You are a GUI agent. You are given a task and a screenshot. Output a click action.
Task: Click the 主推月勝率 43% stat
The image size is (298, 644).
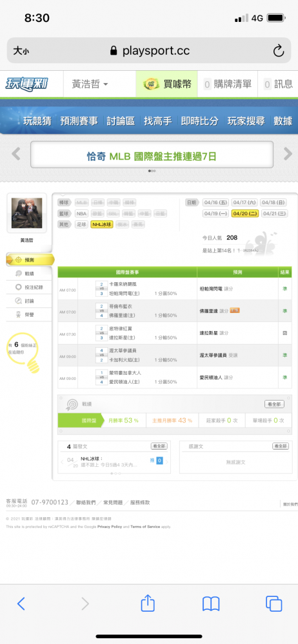click(x=172, y=421)
